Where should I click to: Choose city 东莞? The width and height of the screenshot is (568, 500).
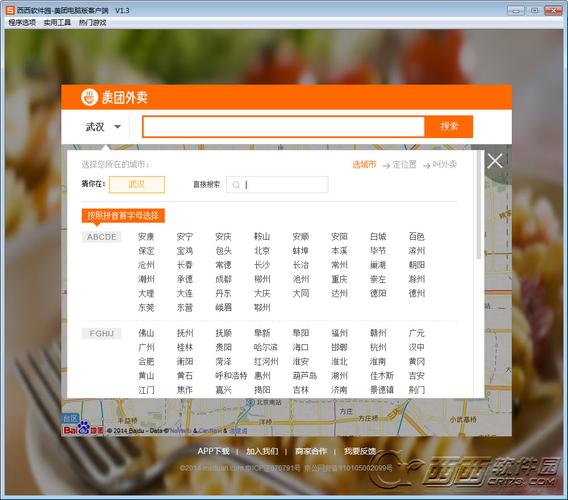(146, 308)
